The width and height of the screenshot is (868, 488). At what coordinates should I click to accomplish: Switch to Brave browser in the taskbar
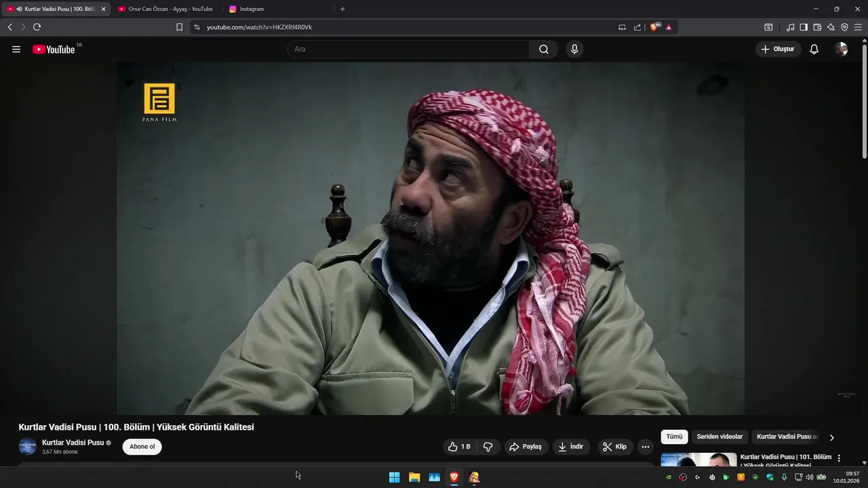click(454, 477)
